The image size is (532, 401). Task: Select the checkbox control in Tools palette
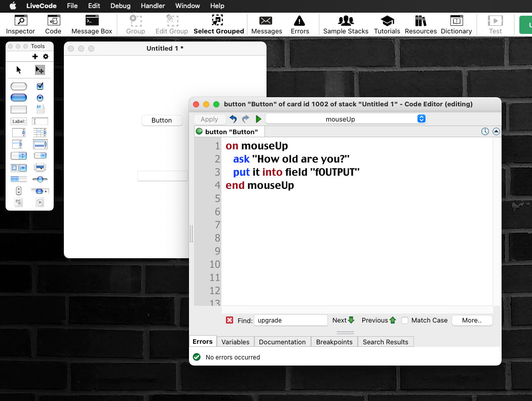[40, 87]
